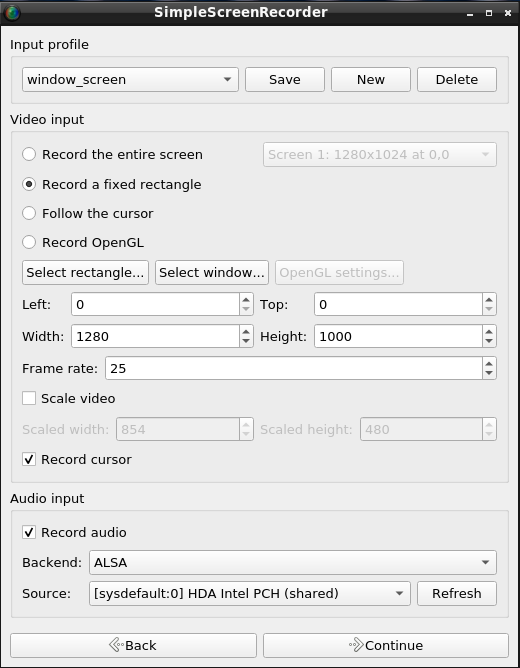
Task: Click the SimpleScreenRecorder app icon in title bar
Action: click(x=12, y=12)
